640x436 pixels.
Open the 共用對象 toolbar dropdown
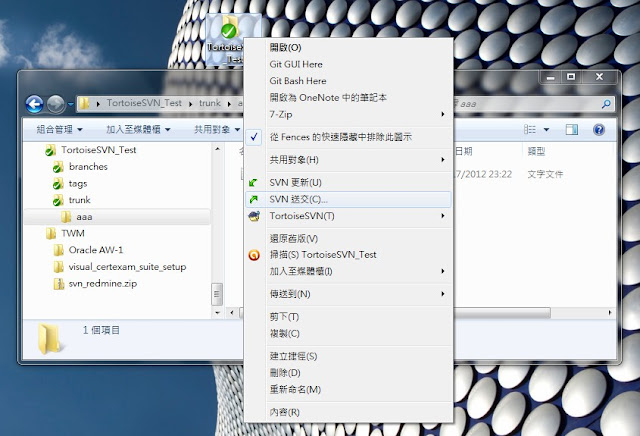coord(217,130)
